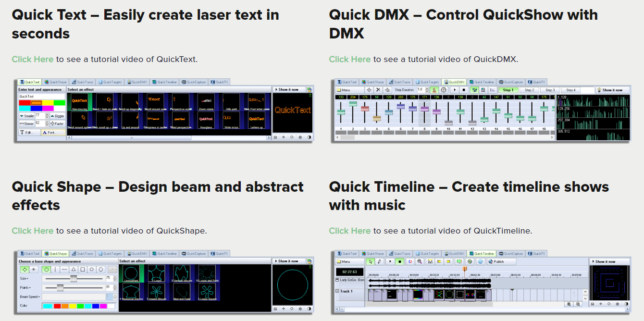Click small icon right of QuickText Show it now

(x=309, y=89)
